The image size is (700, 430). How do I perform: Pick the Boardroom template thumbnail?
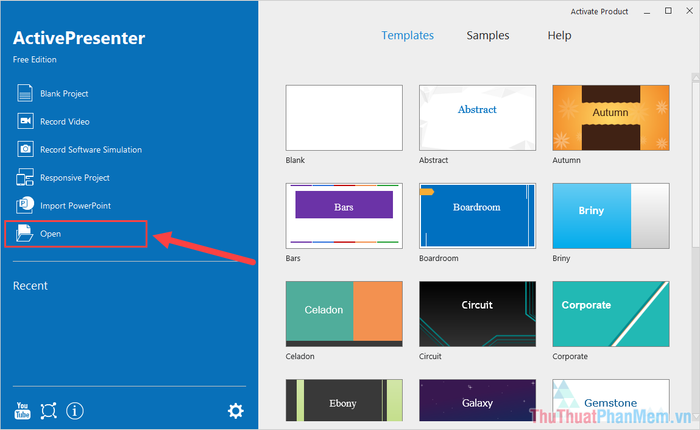(477, 216)
